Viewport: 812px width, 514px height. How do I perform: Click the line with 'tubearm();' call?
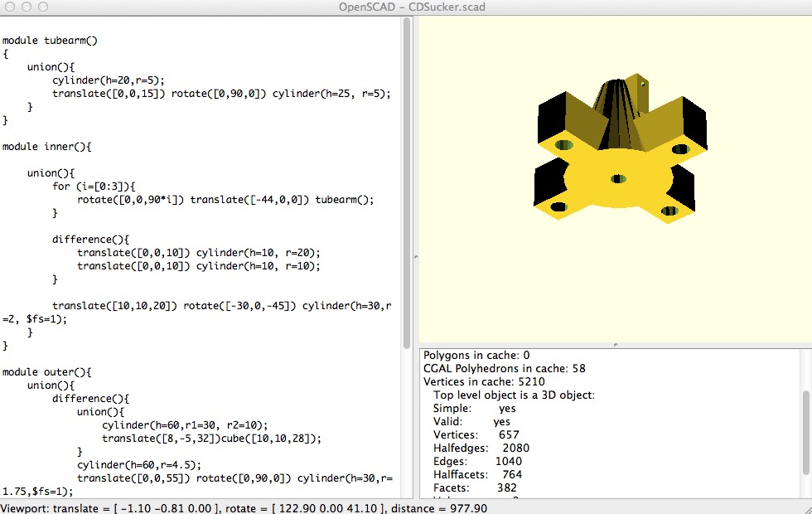click(225, 200)
